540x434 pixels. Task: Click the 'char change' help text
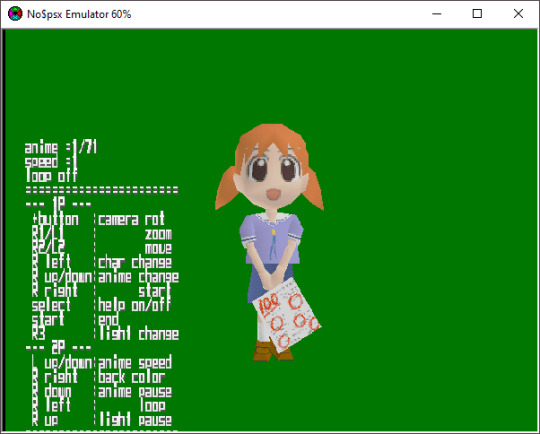(135, 263)
